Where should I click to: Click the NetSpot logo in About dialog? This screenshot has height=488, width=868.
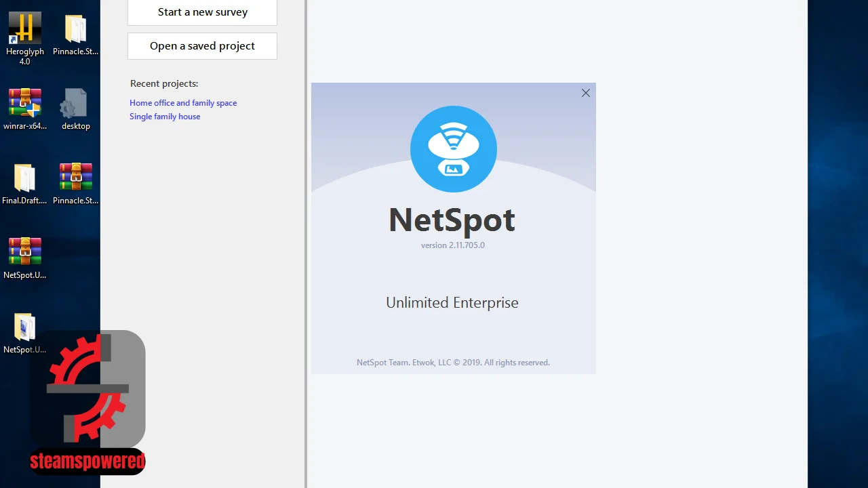coord(454,149)
